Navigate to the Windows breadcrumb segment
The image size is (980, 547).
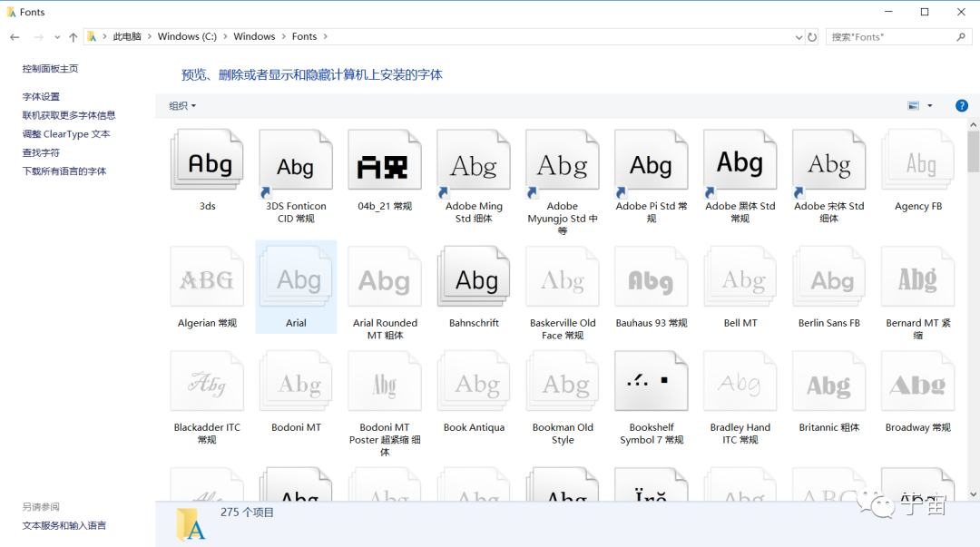click(x=254, y=36)
